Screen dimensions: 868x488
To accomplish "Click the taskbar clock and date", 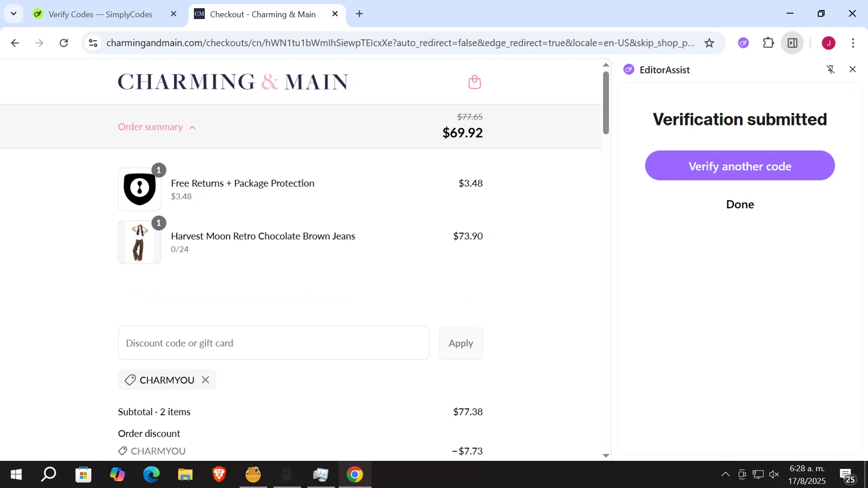I will click(807, 475).
